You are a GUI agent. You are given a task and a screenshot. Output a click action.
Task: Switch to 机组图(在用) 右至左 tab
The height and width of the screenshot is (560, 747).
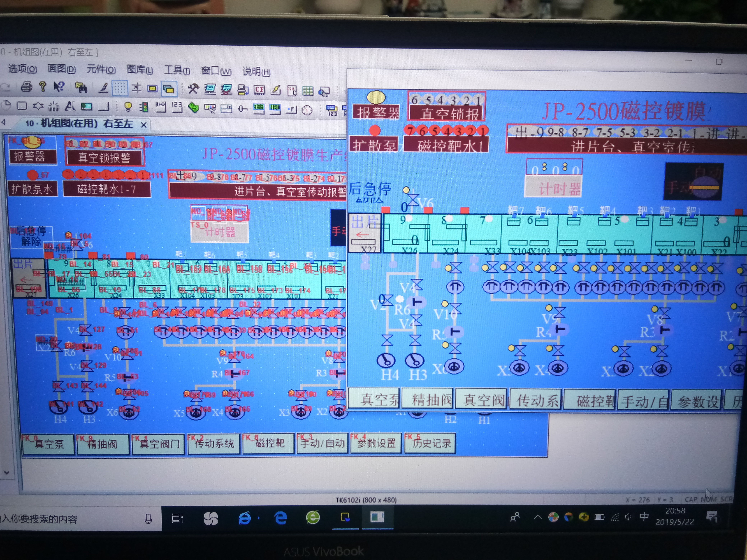[79, 123]
